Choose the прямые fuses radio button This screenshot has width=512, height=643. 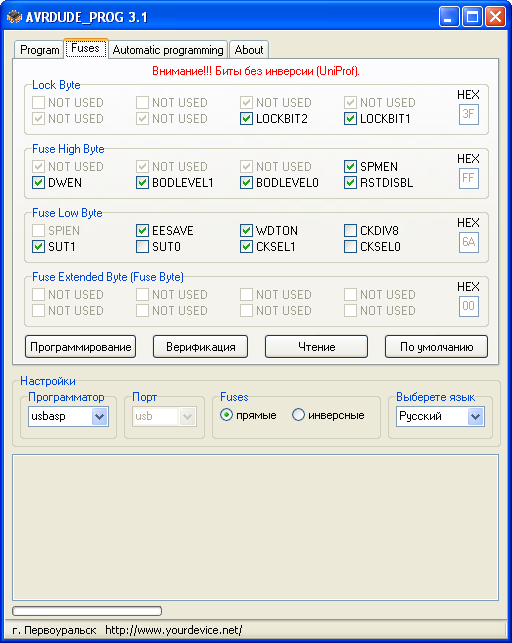[226, 415]
